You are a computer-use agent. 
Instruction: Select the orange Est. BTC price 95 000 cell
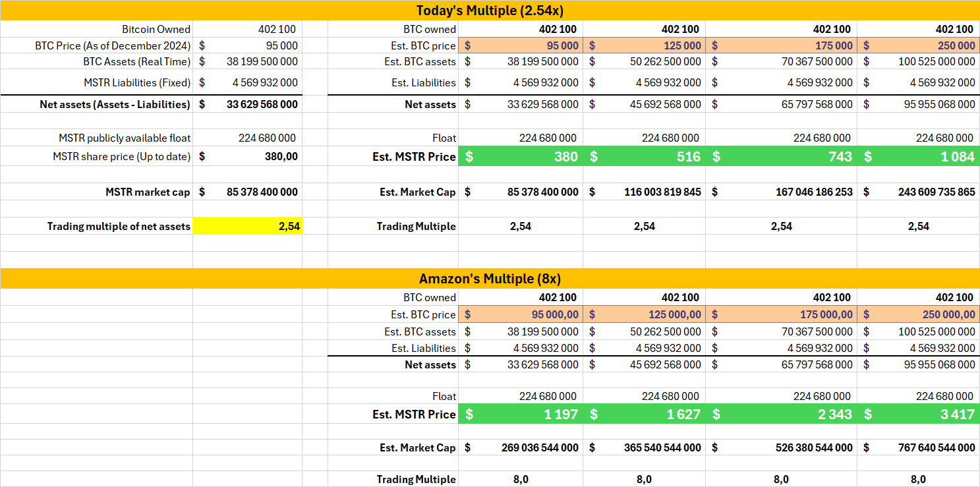(521, 45)
